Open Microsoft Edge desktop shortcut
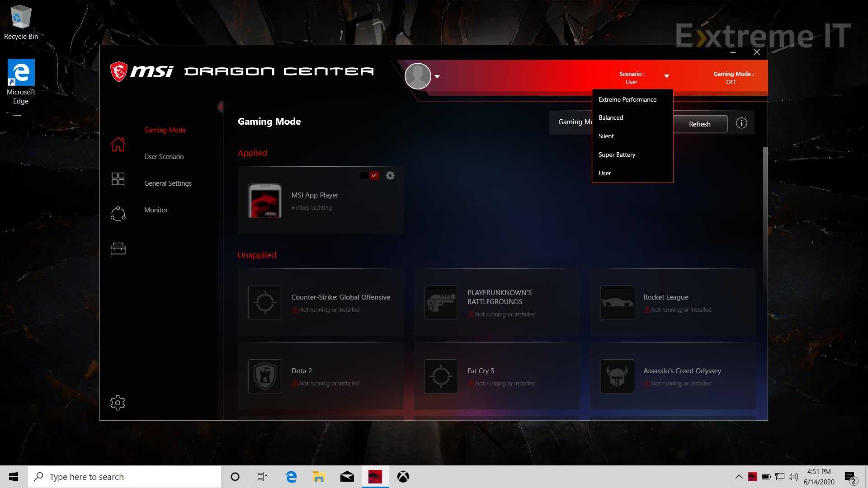The image size is (868, 488). (x=21, y=81)
